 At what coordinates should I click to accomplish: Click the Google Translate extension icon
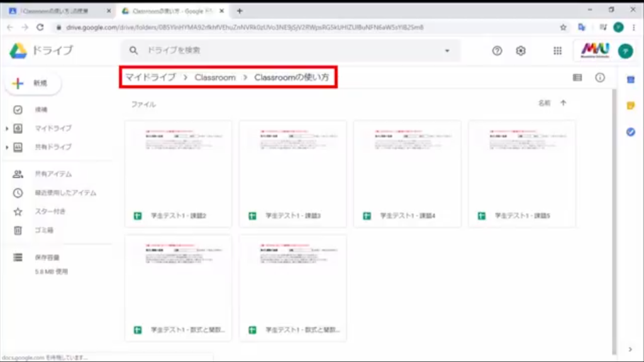click(x=582, y=28)
